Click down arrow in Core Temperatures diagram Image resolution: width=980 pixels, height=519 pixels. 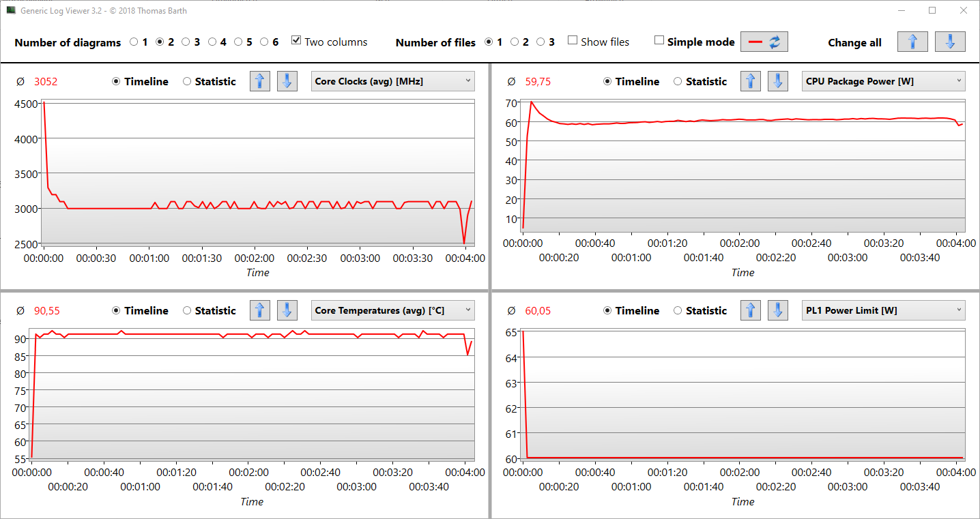click(x=287, y=310)
